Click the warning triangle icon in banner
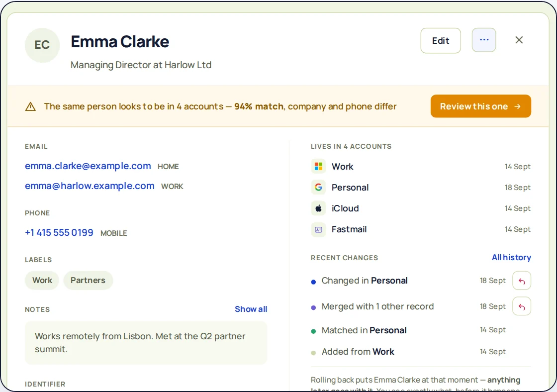 pos(30,106)
